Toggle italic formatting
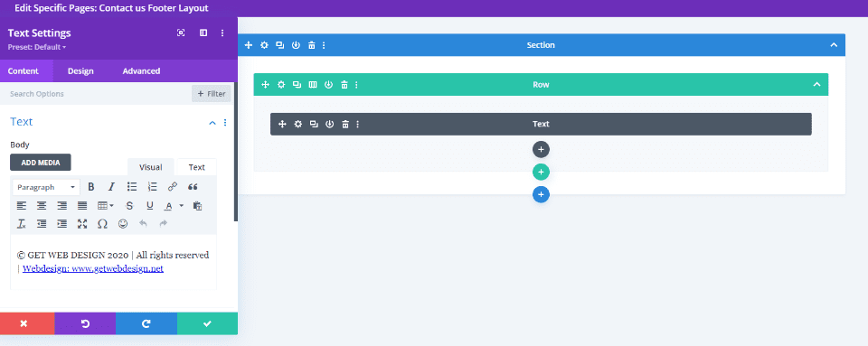The width and height of the screenshot is (868, 346). point(111,187)
